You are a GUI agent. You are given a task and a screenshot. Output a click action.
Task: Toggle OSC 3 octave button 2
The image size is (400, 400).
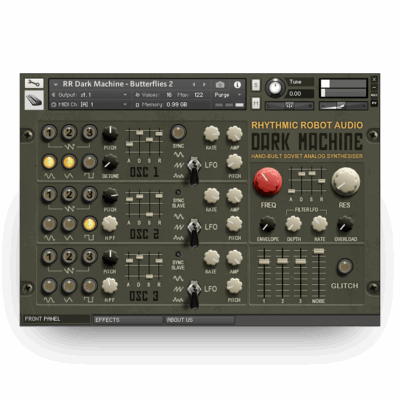pyautogui.click(x=69, y=257)
